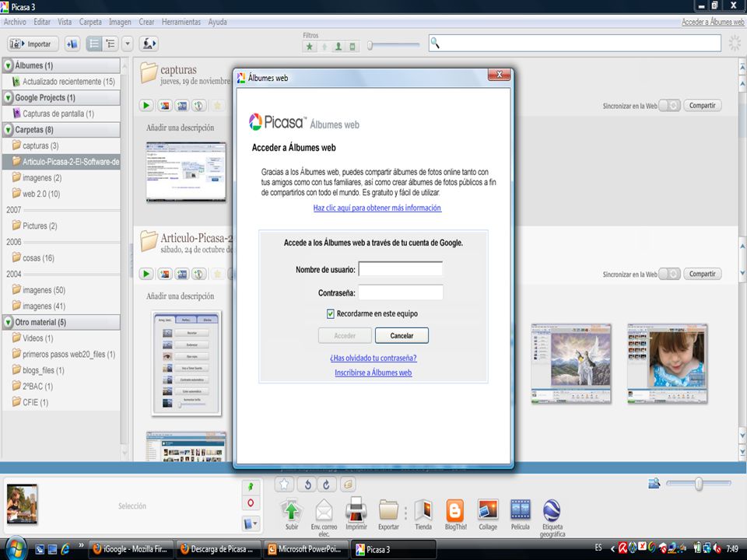Open the Herramientas menu
The width and height of the screenshot is (747, 560).
(181, 22)
